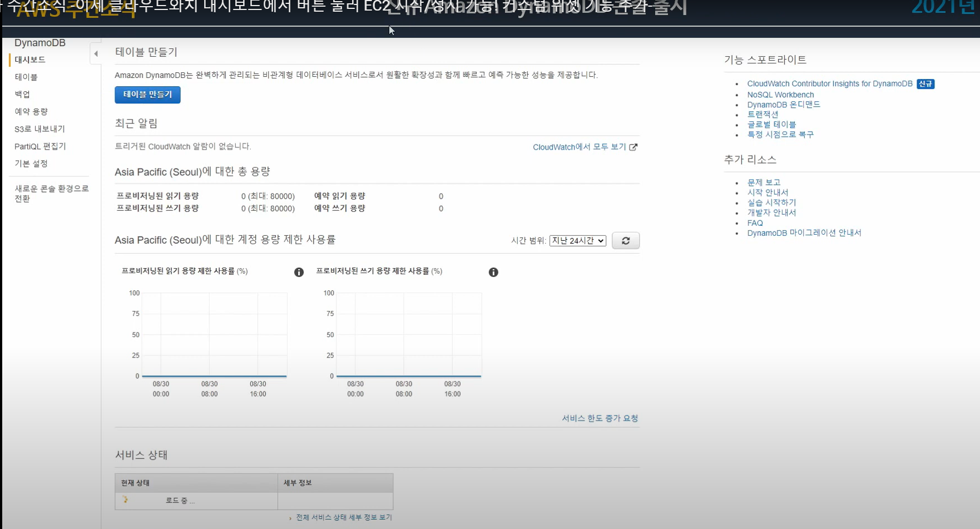This screenshot has width=980, height=529.
Task: Click the 프로비저닝된 쓰기 용량 label
Action: (157, 208)
